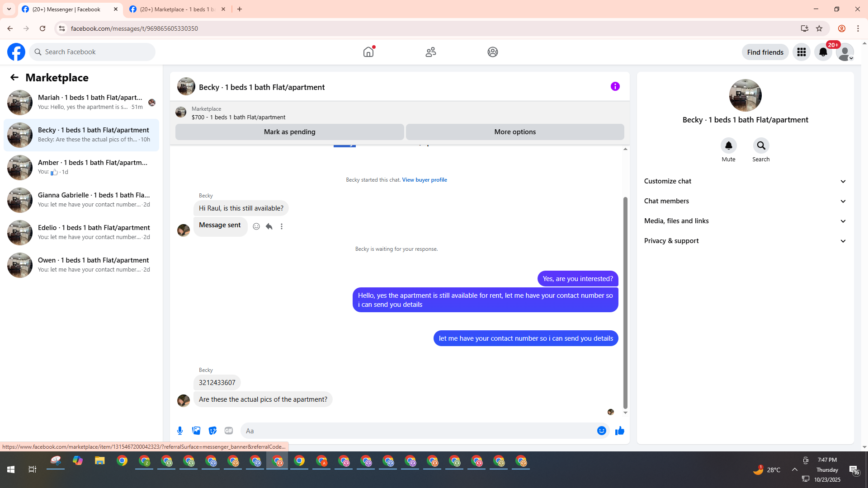The image size is (868, 488).
Task: Click the reply arrow beside Message sent
Action: (269, 226)
